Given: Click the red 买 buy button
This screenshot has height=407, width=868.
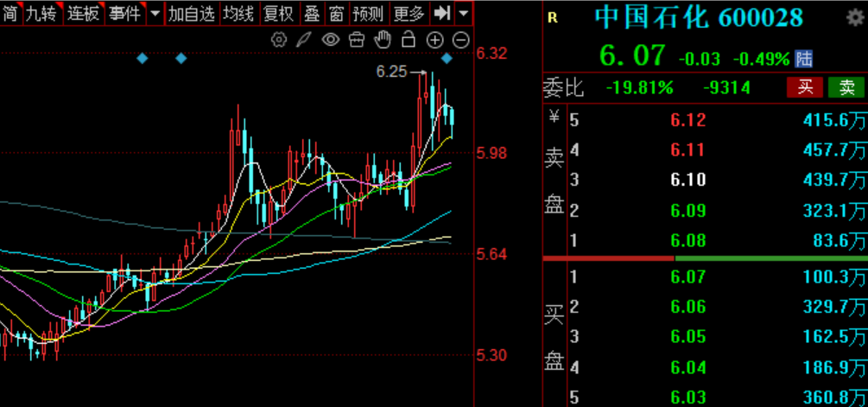Looking at the screenshot, I should pyautogui.click(x=805, y=87).
